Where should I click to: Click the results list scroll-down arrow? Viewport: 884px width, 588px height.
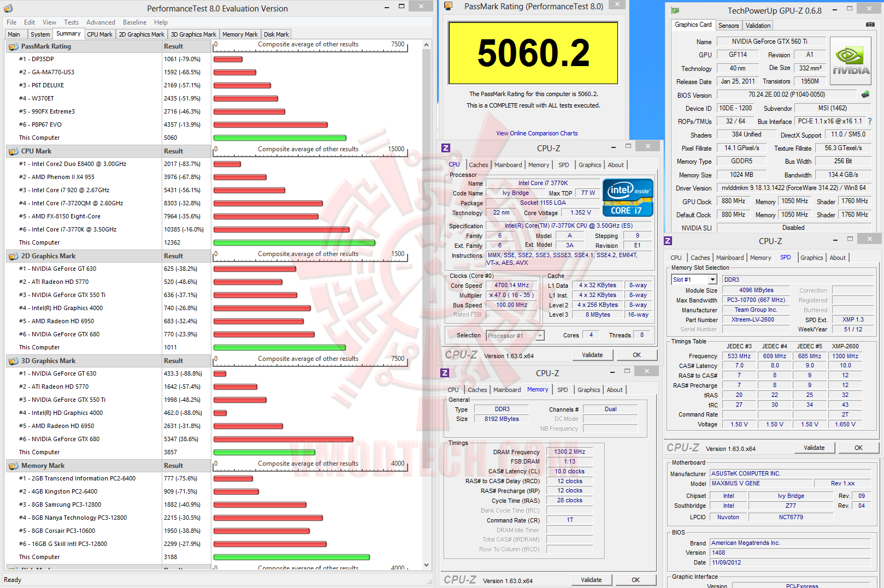point(427,565)
